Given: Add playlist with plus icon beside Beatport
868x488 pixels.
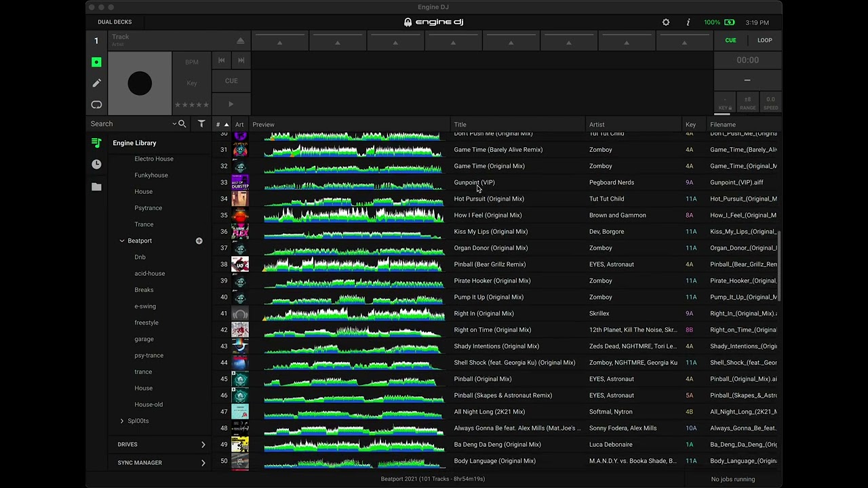Looking at the screenshot, I should tap(199, 241).
